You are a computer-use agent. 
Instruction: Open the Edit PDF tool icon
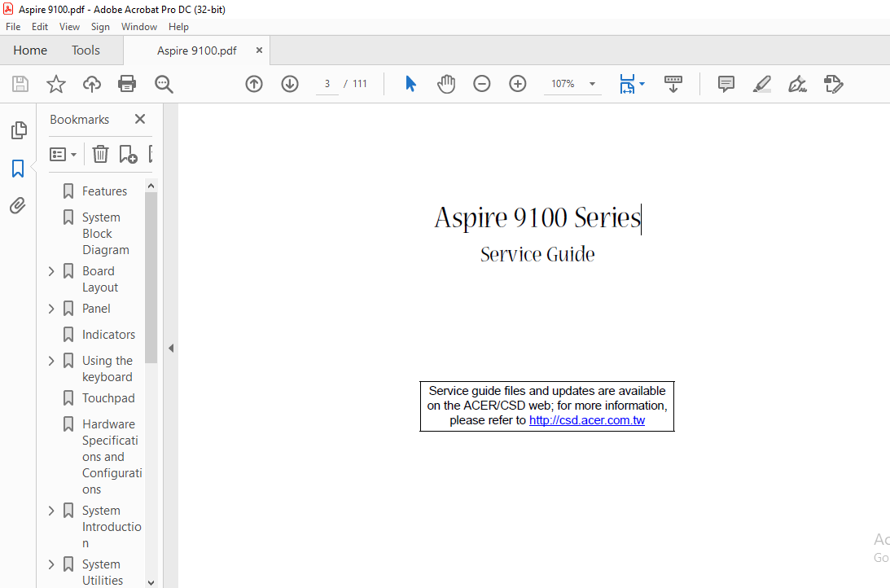coord(833,84)
